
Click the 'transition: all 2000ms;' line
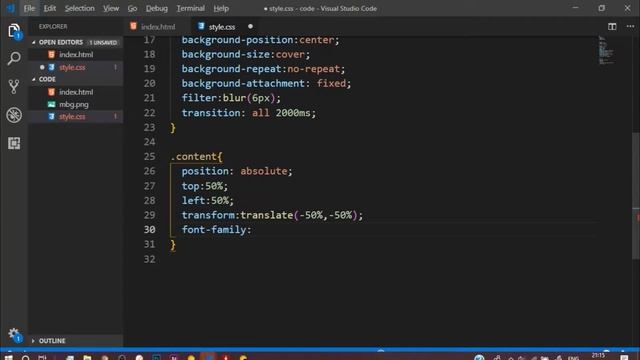[249, 113]
